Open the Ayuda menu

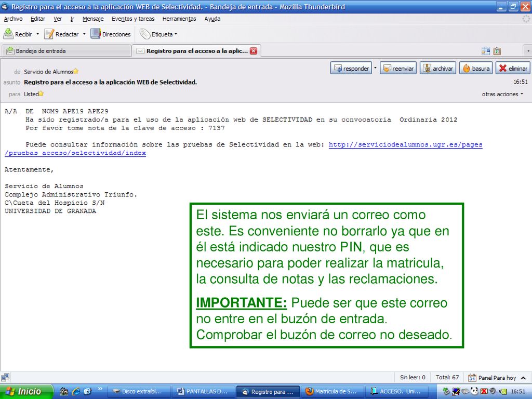pyautogui.click(x=212, y=19)
